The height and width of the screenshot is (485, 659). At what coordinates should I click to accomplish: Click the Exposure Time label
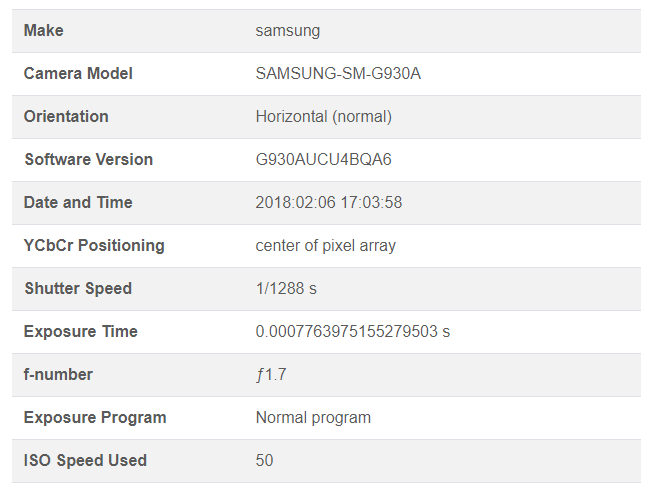[81, 332]
